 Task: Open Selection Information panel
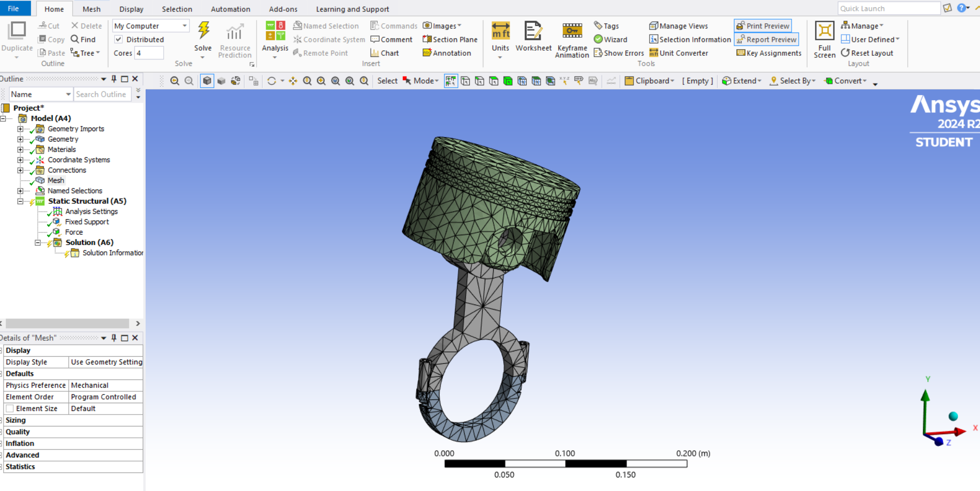coord(690,39)
